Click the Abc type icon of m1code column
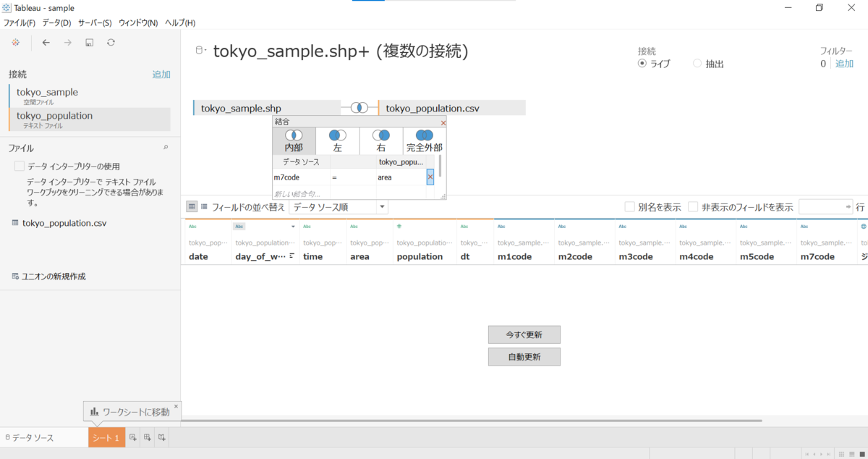Viewport: 868px width, 459px height. (502, 227)
